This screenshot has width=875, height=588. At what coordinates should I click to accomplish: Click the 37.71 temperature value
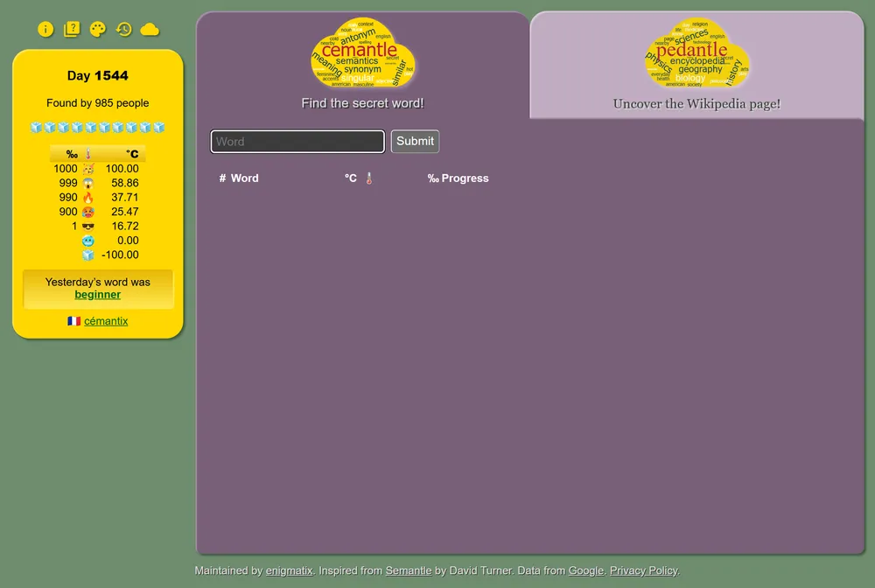click(124, 198)
